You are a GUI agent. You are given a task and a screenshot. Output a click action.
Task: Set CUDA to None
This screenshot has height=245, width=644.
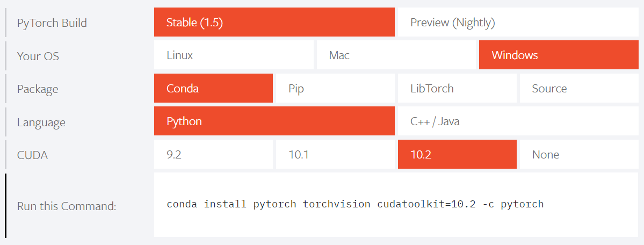coord(578,155)
